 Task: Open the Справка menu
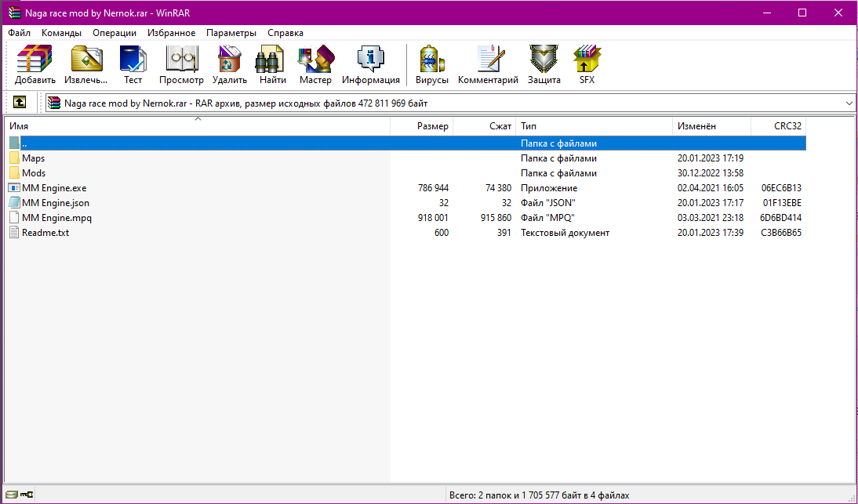pos(285,33)
